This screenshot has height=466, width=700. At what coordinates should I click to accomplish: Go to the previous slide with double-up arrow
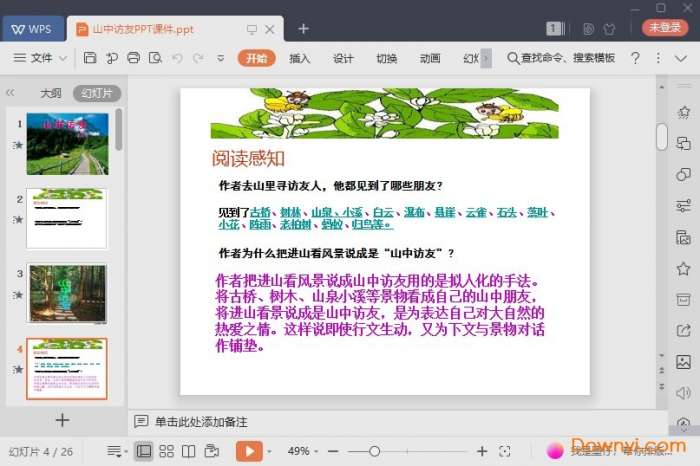point(662,370)
